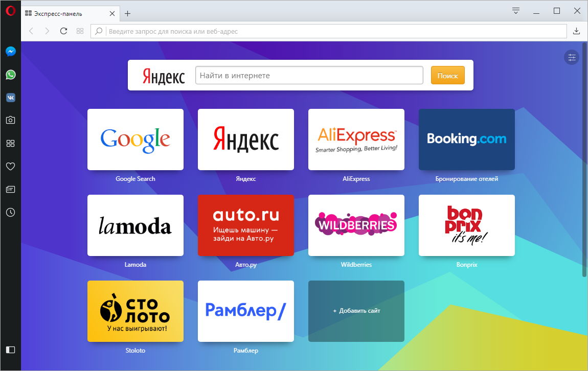Click the Google Search caption text
The height and width of the screenshot is (371, 588).
click(135, 179)
